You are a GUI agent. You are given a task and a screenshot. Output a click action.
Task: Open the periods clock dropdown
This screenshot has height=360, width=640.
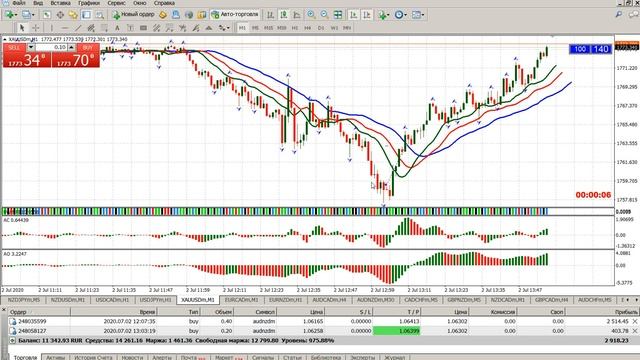pyautogui.click(x=400, y=15)
